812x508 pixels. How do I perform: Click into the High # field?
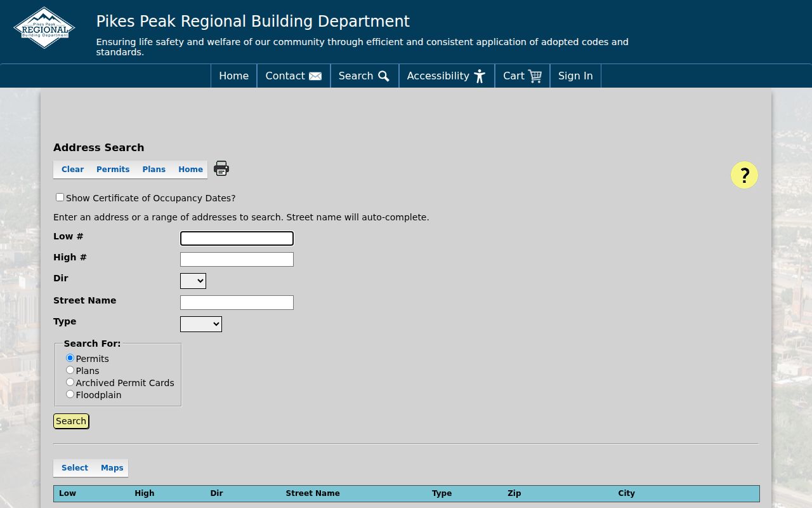coord(237,259)
